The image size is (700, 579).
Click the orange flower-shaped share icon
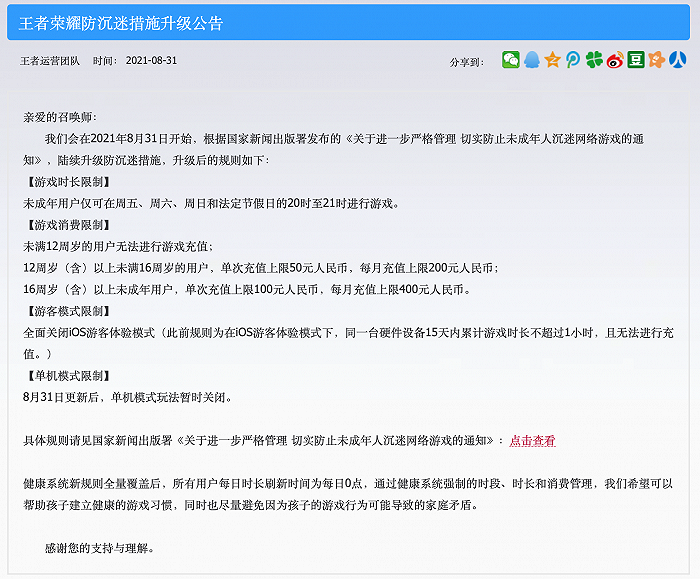point(656,60)
